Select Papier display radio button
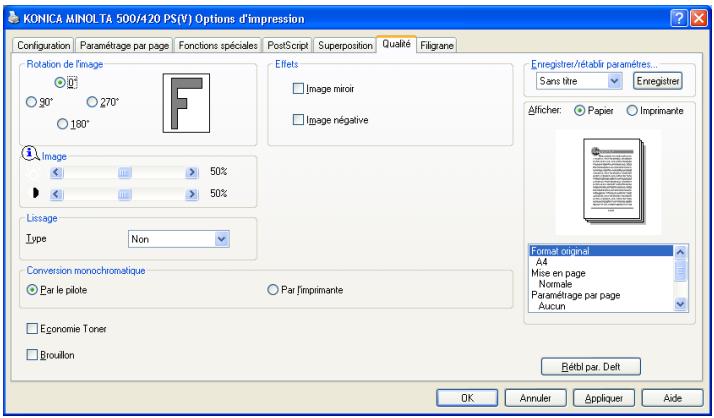Viewport: 714px width, 418px height. 579,111
